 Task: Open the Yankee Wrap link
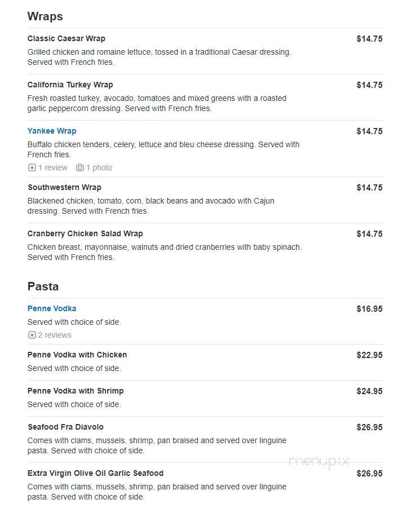(x=52, y=131)
